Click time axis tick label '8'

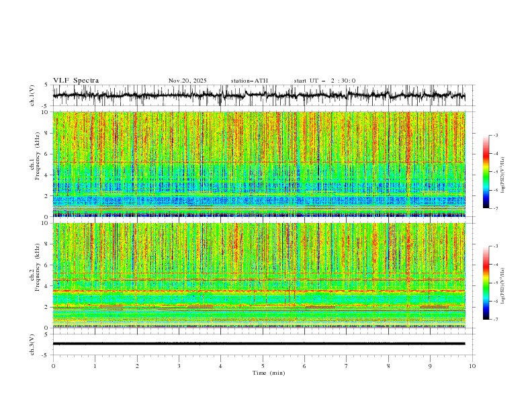point(388,366)
